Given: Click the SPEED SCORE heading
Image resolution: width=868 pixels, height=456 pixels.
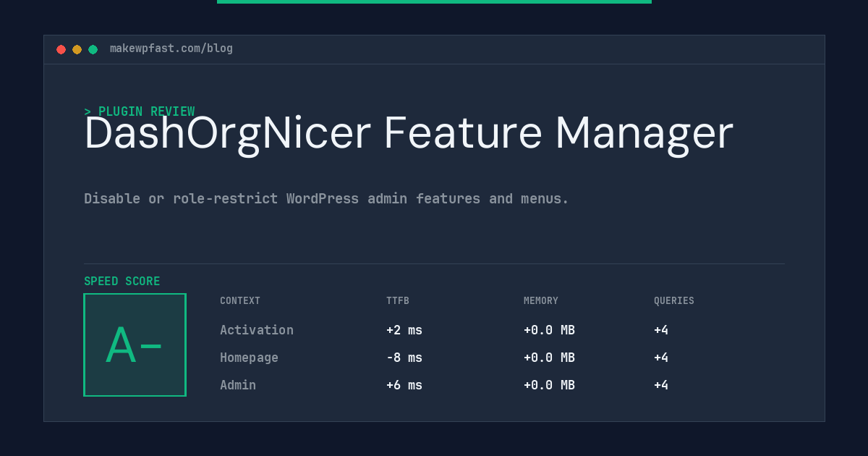Looking at the screenshot, I should [x=122, y=282].
